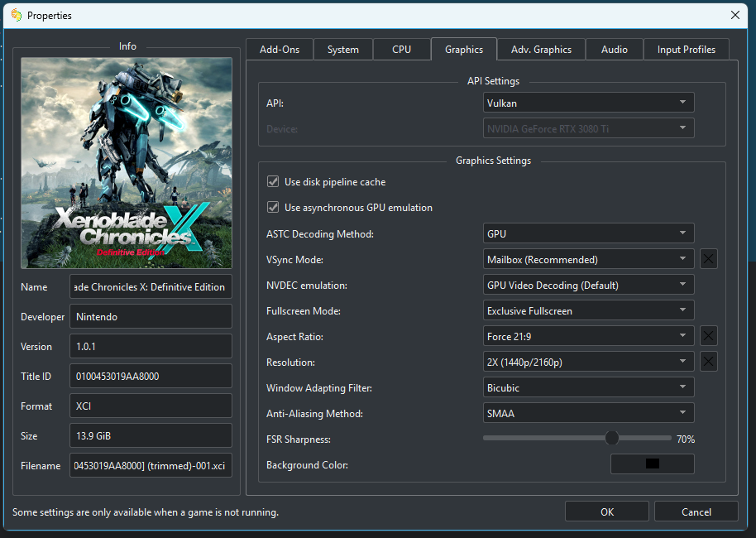Click the 'Background Color:' label
Screen dimensions: 756x538
click(307, 465)
